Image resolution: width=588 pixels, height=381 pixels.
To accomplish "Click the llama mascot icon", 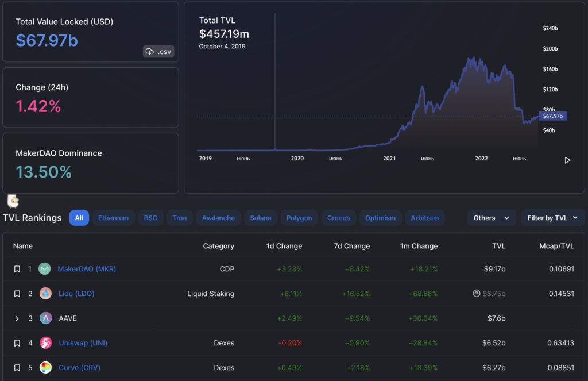I will coord(12,201).
